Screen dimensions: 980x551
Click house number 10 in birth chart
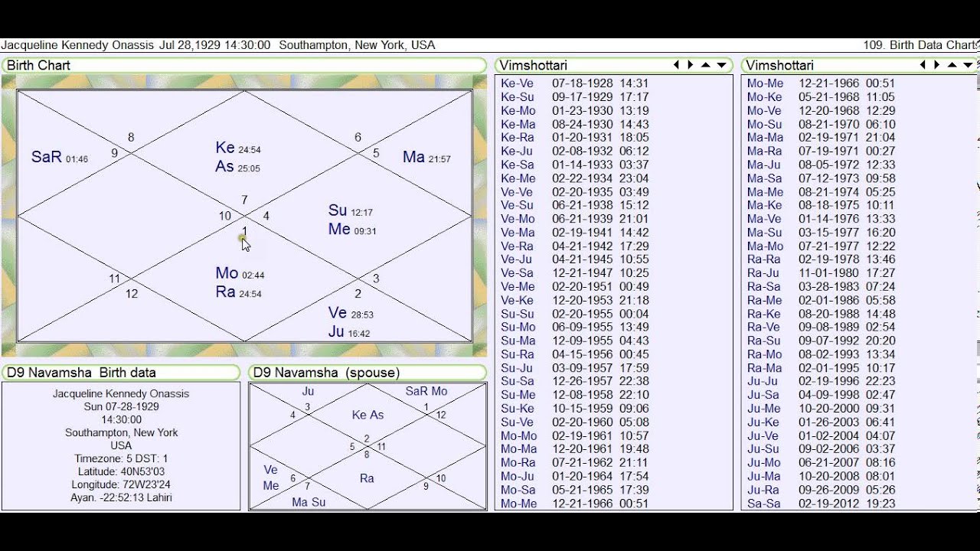pos(224,216)
